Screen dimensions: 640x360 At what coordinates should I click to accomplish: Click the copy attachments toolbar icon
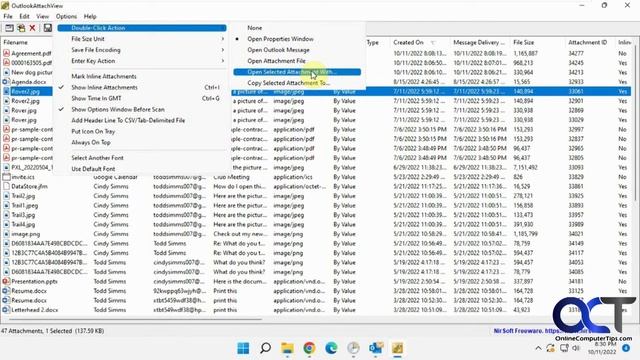click(x=21, y=28)
